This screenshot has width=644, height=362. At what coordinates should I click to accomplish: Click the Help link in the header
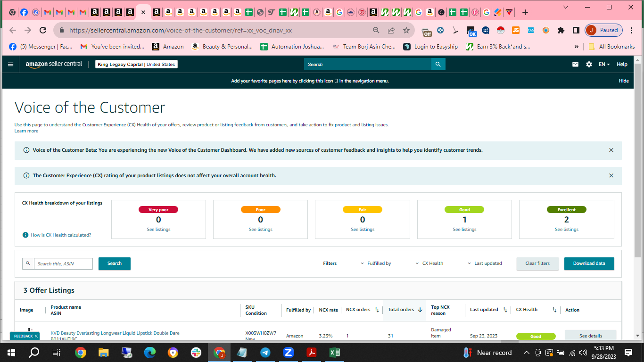pos(622,64)
